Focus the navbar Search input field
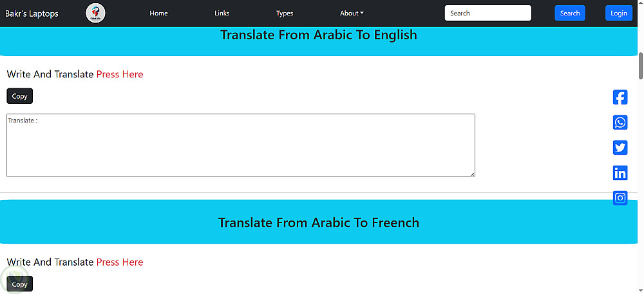 pos(488,13)
